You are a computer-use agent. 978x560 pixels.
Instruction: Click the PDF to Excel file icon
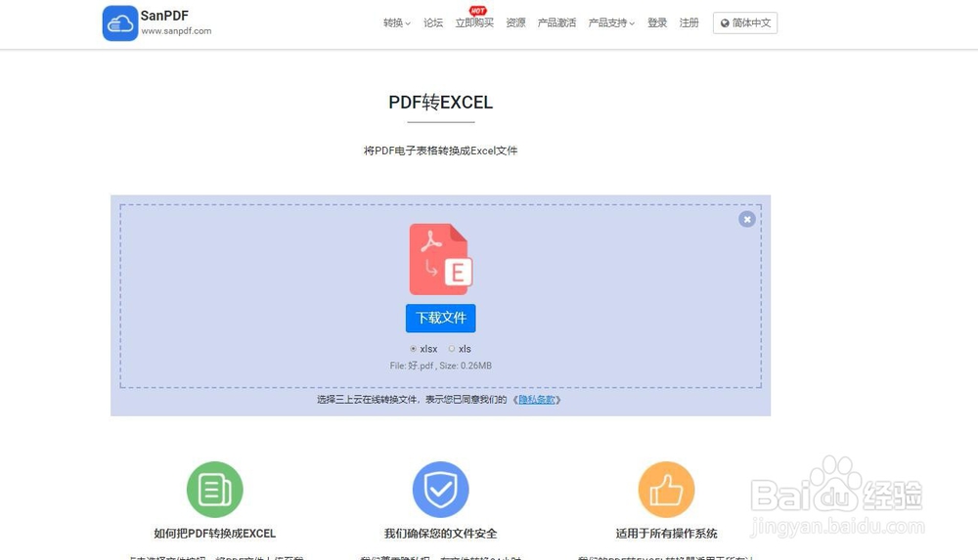(441, 259)
